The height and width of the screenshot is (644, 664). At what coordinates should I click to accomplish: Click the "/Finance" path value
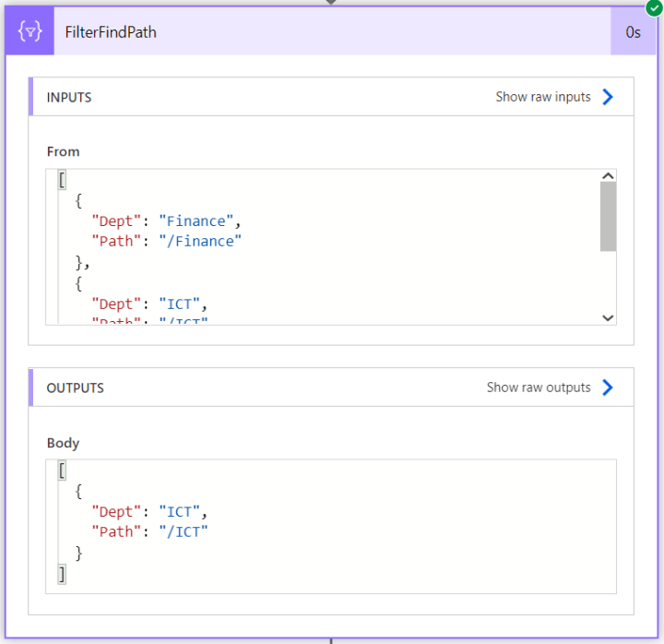[200, 242]
